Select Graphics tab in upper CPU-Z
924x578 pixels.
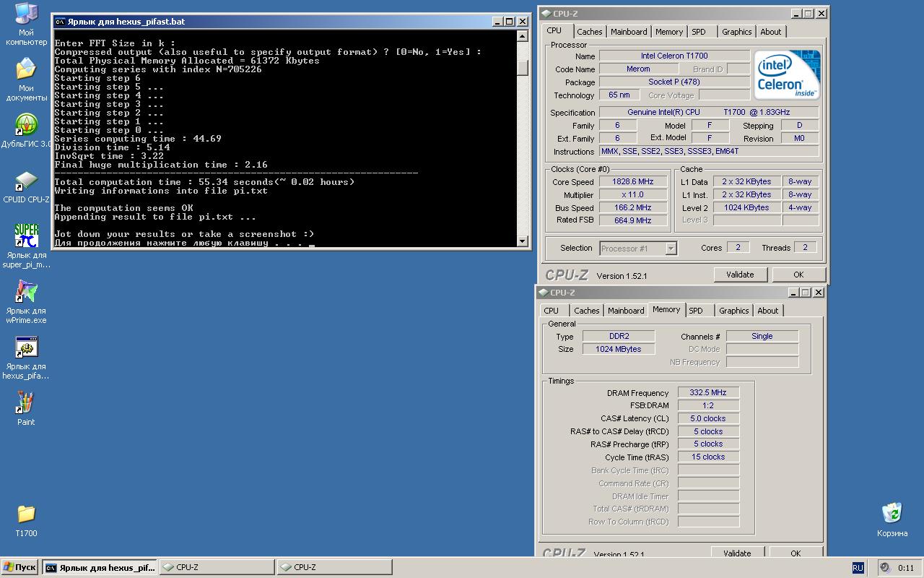[737, 32]
